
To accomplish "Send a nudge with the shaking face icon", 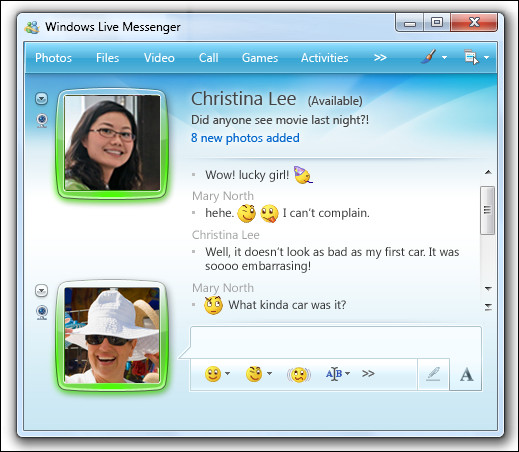I will pyautogui.click(x=299, y=374).
